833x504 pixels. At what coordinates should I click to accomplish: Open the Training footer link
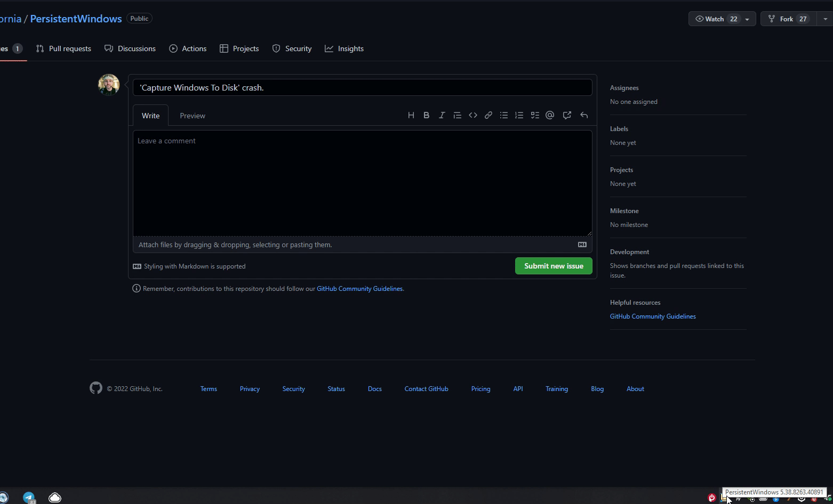556,389
